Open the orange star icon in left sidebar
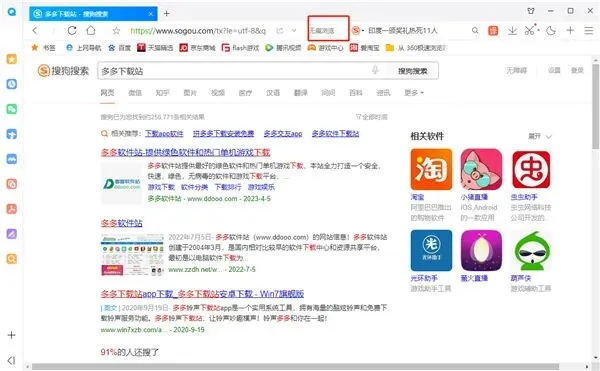This screenshot has height=371, width=600. 11,59
